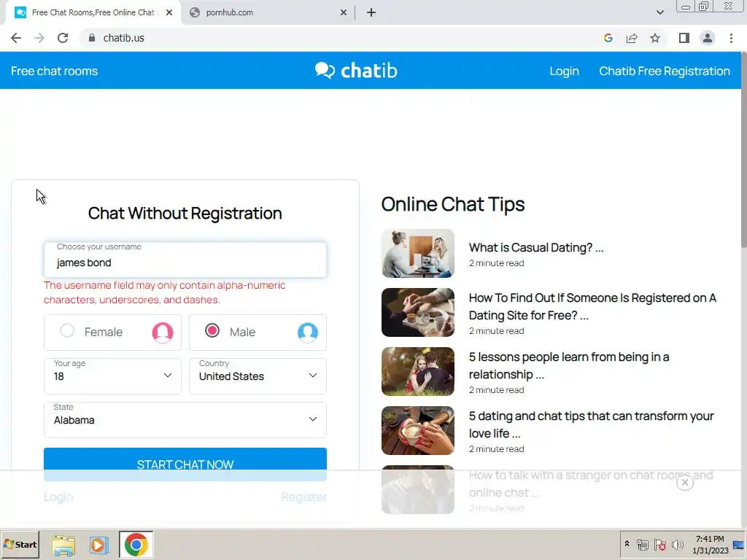Image resolution: width=747 pixels, height=560 pixels.
Task: Open the Google icon in address bar
Action: [x=608, y=38]
